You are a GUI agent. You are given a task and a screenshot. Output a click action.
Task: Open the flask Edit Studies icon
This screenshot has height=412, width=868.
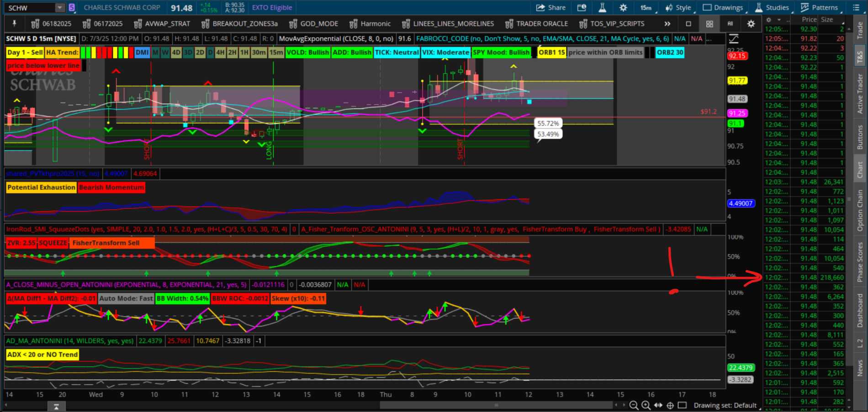(602, 7)
